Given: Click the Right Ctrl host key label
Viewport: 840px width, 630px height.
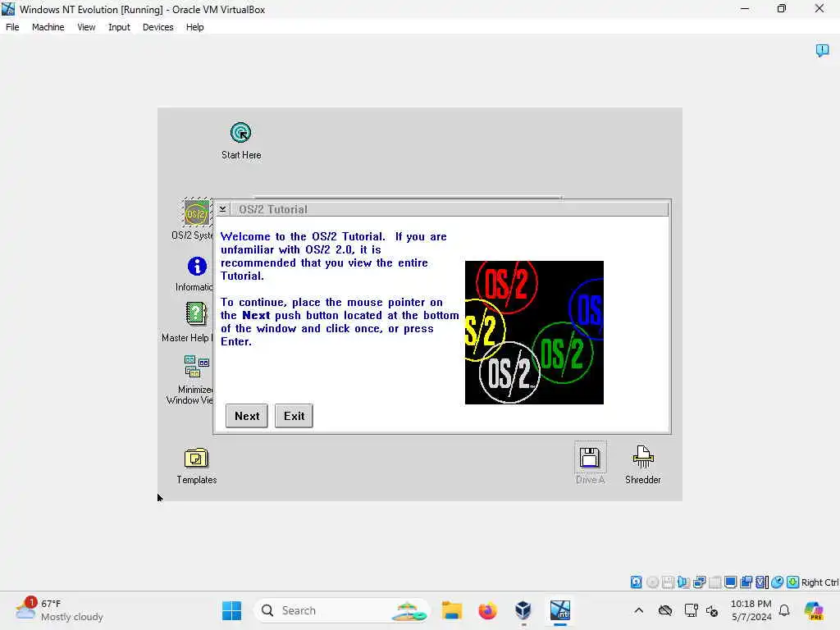Looking at the screenshot, I should pyautogui.click(x=820, y=582).
